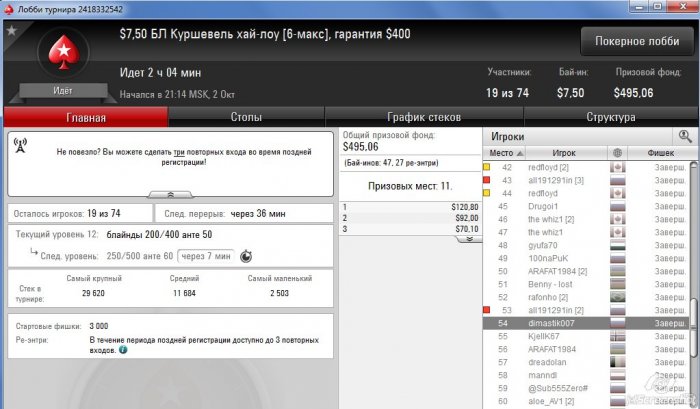Image resolution: width=700 pixels, height=409 pixels.
Task: Sort by Игрок column header
Action: click(566, 153)
